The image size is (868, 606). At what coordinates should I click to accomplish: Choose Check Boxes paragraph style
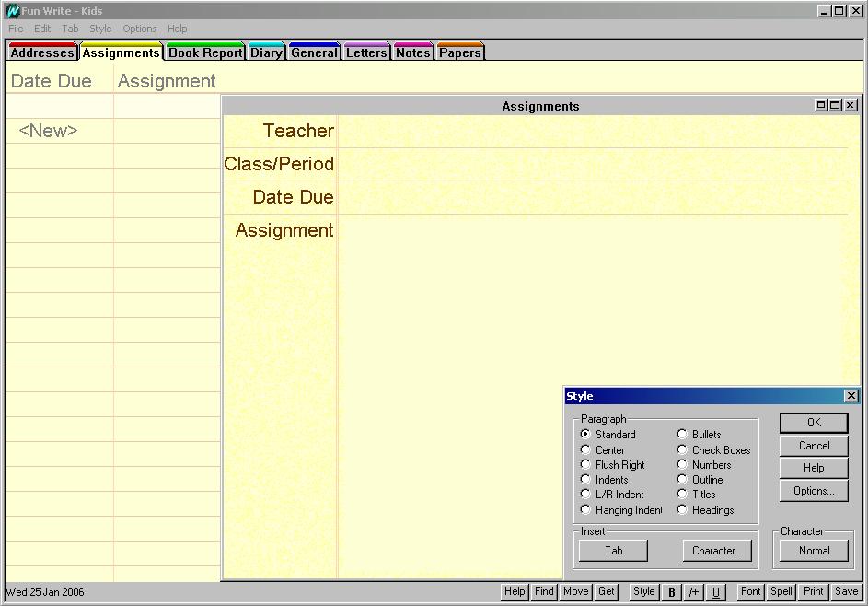[x=682, y=449]
